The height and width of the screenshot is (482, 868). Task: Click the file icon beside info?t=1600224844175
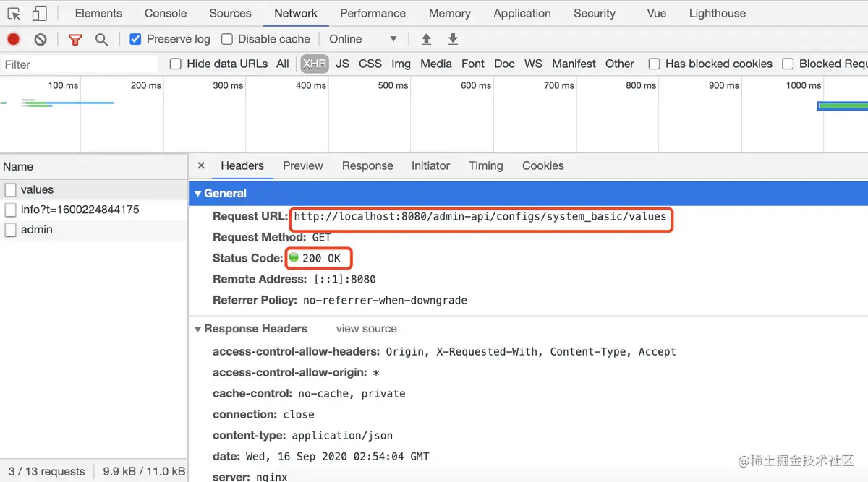tap(10, 210)
